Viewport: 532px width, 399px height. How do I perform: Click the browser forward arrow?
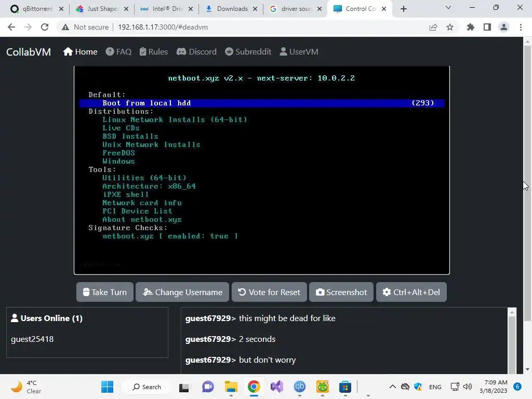tap(28, 27)
